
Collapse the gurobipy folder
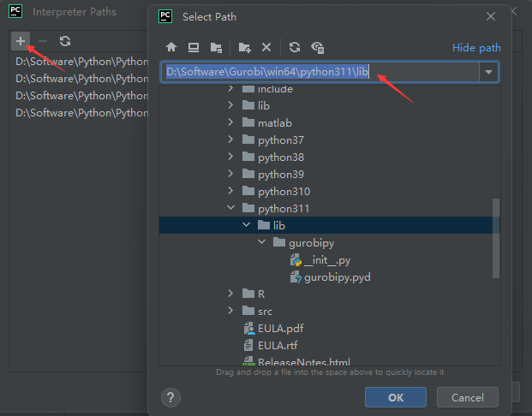click(262, 243)
